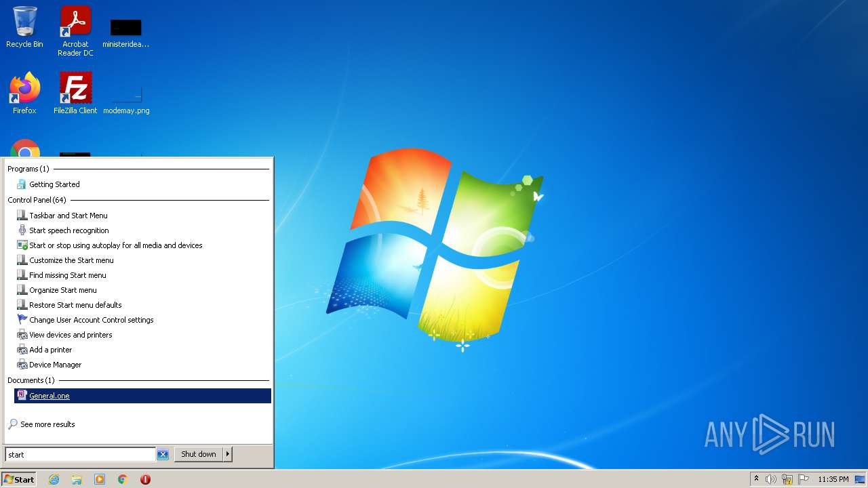The height and width of the screenshot is (488, 868).
Task: Show hidden tray icons arrow
Action: click(x=756, y=479)
